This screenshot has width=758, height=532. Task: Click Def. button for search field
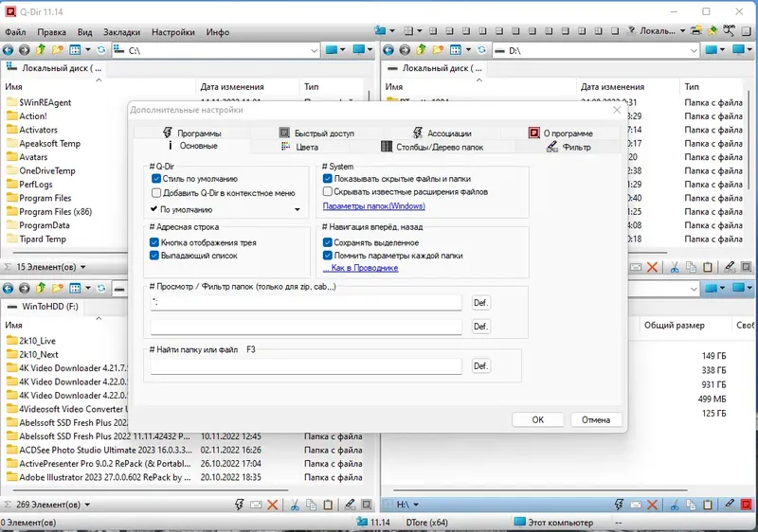(x=480, y=366)
